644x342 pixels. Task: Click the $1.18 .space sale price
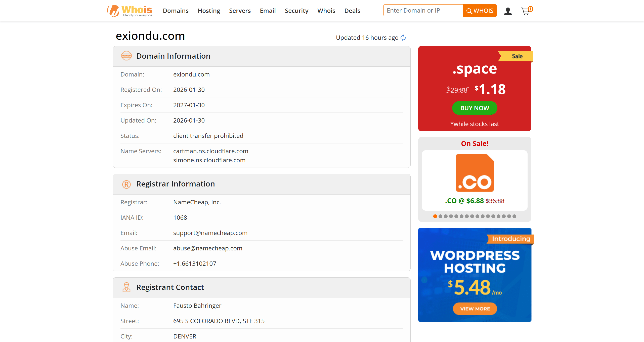pyautogui.click(x=490, y=89)
